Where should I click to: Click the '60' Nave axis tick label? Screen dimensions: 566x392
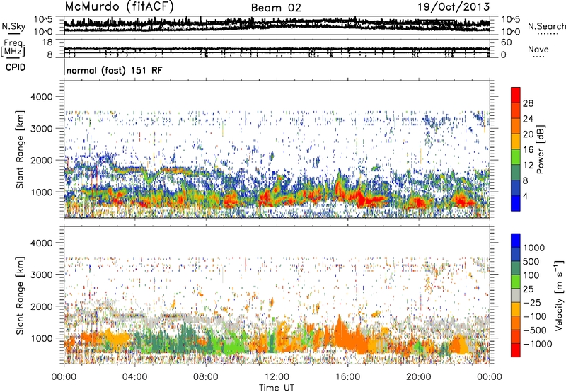[506, 42]
